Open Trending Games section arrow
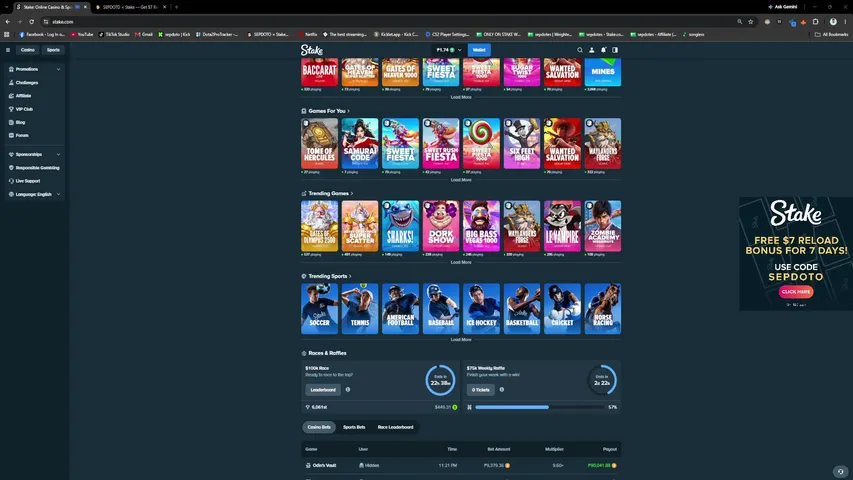 [x=351, y=194]
